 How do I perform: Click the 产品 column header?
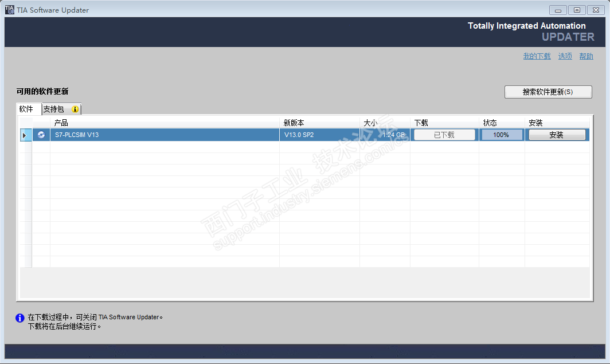pyautogui.click(x=165, y=123)
